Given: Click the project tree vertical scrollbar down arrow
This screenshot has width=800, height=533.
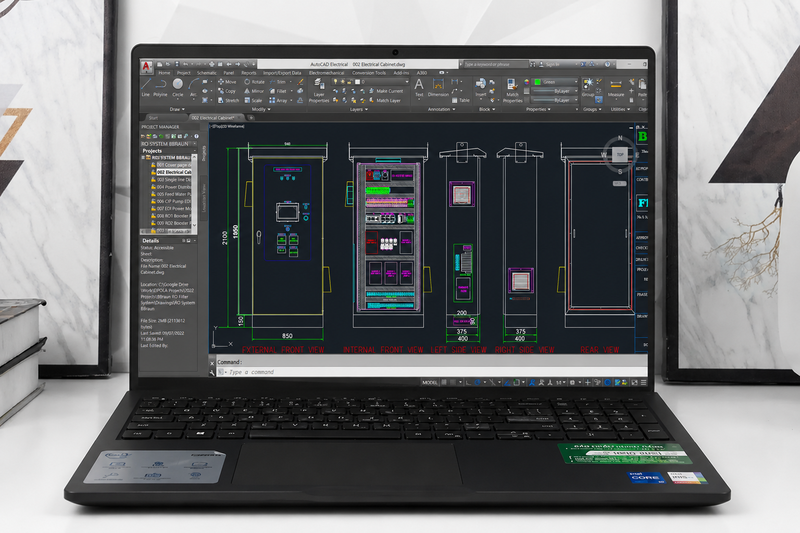Looking at the screenshot, I should tap(194, 224).
